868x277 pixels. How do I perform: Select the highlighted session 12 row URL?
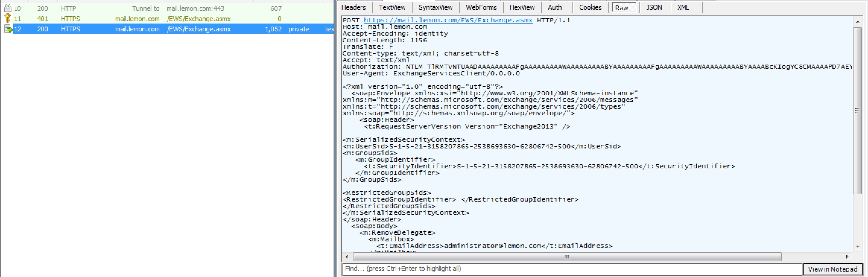tap(199, 29)
